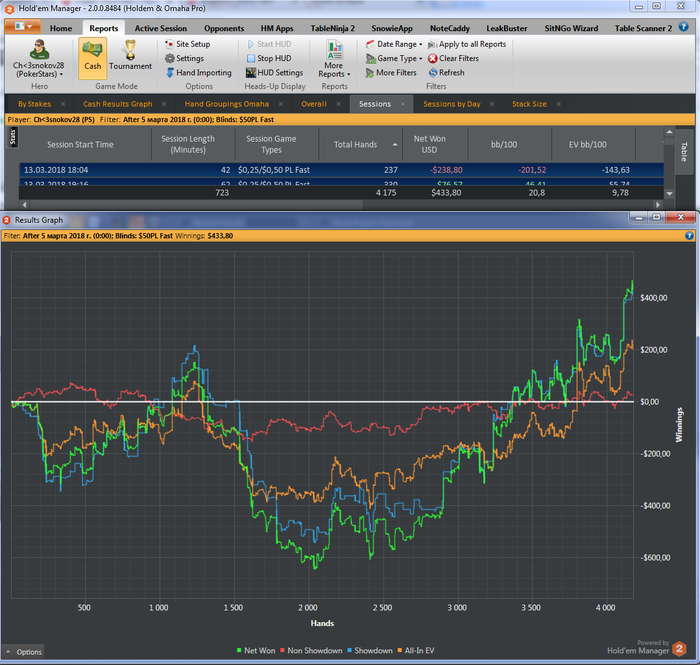
Task: Close the Sessions by Day tab
Action: (492, 104)
